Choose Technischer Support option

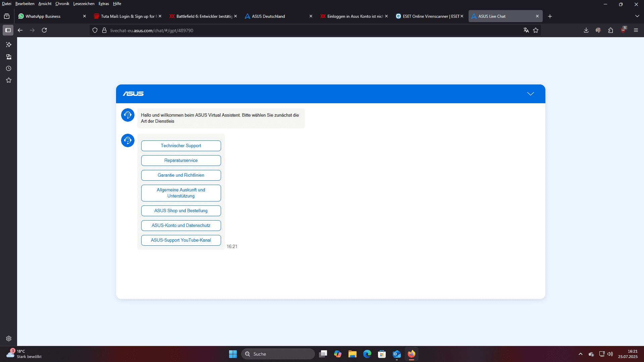pos(181,146)
